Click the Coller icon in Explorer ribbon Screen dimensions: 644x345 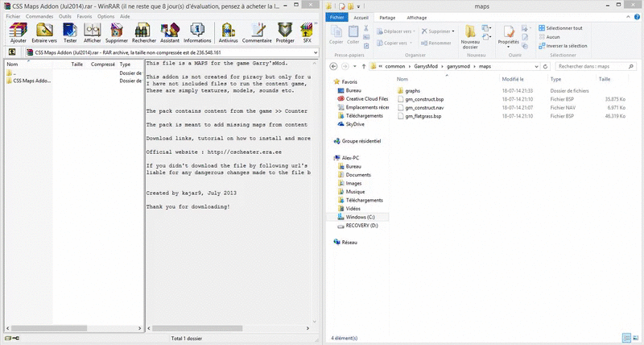(x=353, y=32)
